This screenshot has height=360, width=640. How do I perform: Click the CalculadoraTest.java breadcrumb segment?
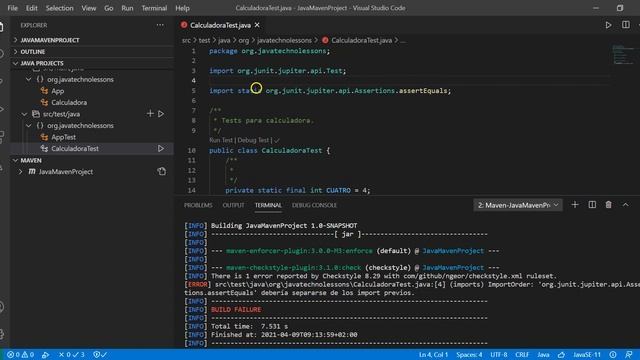(362, 40)
